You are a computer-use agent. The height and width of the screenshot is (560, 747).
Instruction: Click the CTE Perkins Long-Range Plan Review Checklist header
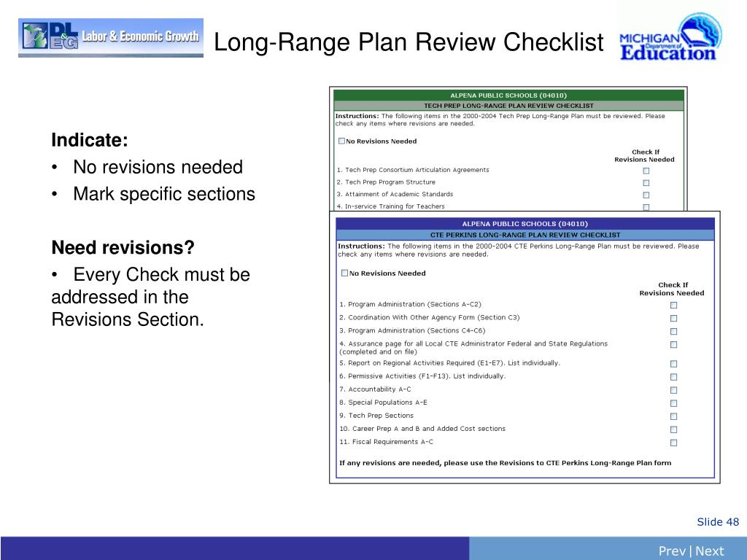point(525,235)
